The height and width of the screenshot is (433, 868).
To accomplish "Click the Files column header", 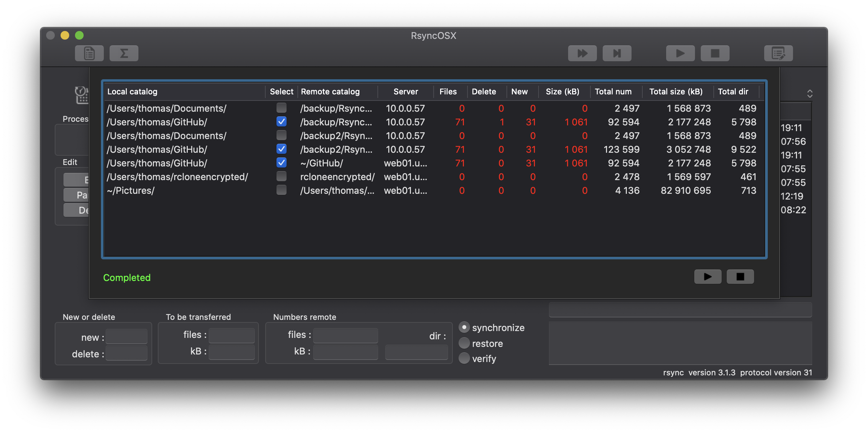I will [x=448, y=91].
